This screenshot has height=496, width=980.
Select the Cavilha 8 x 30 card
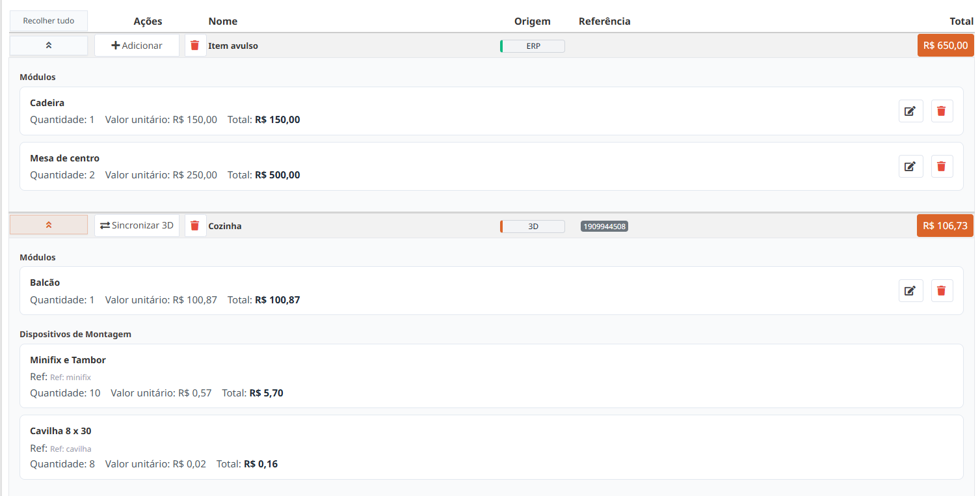pyautogui.click(x=491, y=447)
